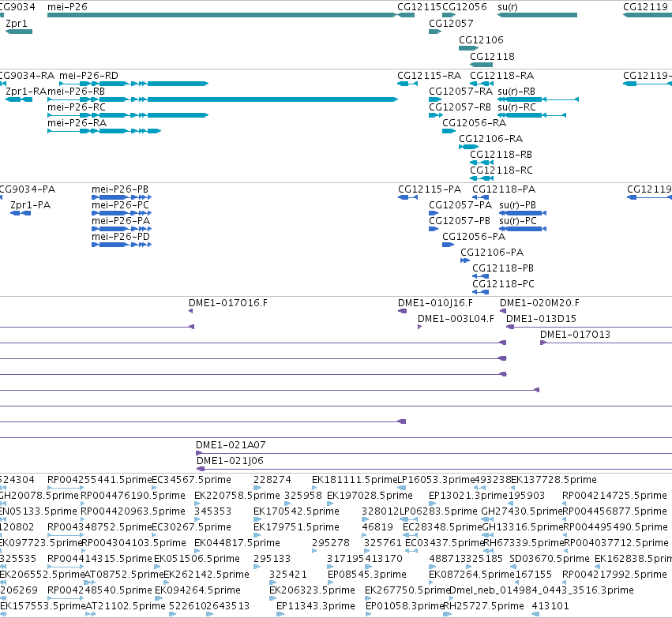Select the SD03670.5prime insertion label

click(x=550, y=560)
